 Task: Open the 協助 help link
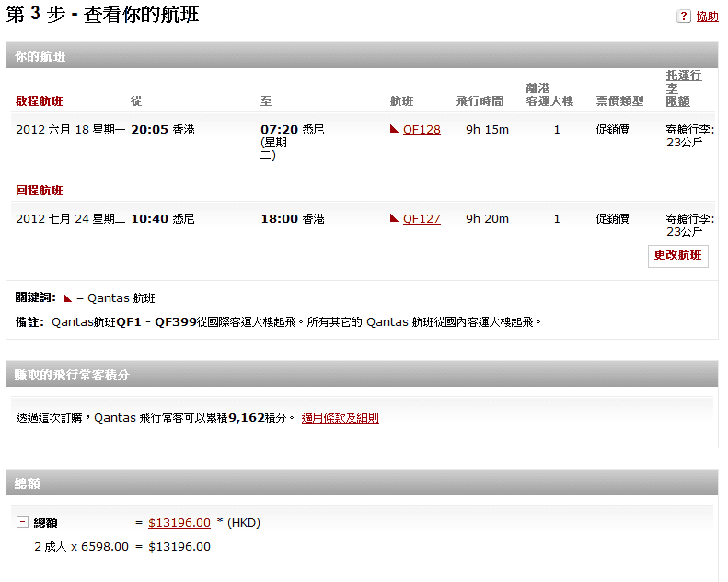pyautogui.click(x=707, y=17)
